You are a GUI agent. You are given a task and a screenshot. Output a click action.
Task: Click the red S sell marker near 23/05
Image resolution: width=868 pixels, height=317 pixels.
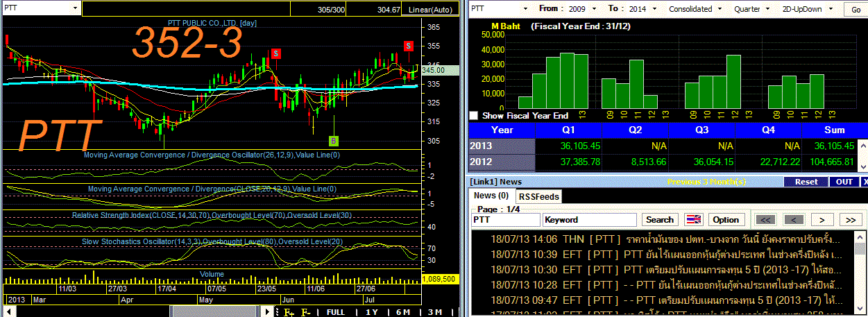coord(275,53)
